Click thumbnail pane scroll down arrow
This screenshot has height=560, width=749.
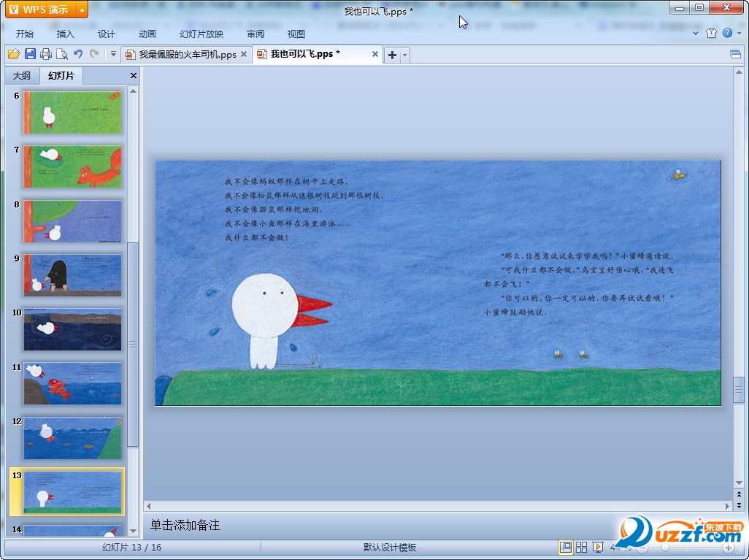pos(134,531)
